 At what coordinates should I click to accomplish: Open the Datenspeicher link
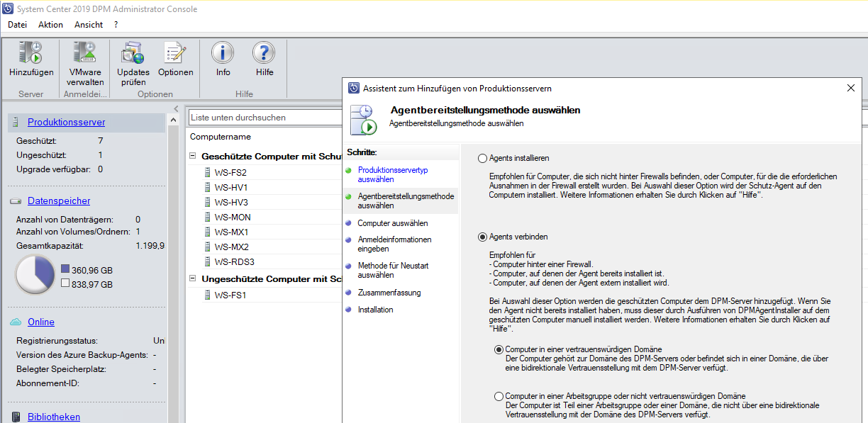[x=59, y=201]
